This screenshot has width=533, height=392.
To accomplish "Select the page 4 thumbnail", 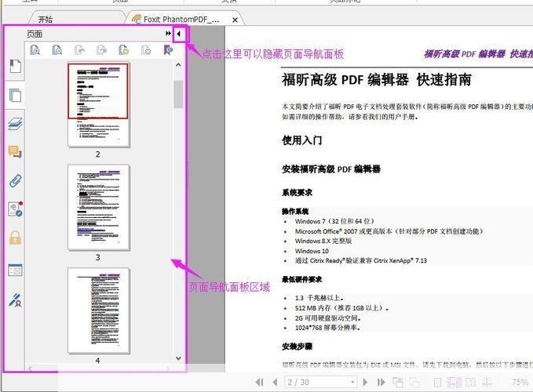I will pos(99,310).
